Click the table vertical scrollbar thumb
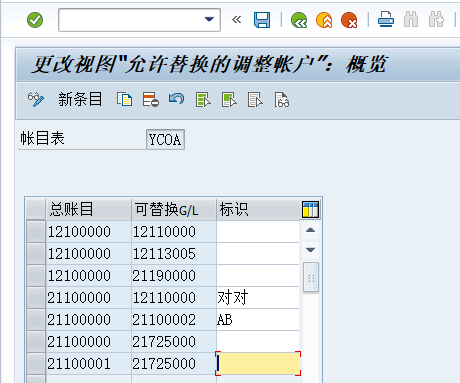The width and height of the screenshot is (460, 383). tap(311, 277)
